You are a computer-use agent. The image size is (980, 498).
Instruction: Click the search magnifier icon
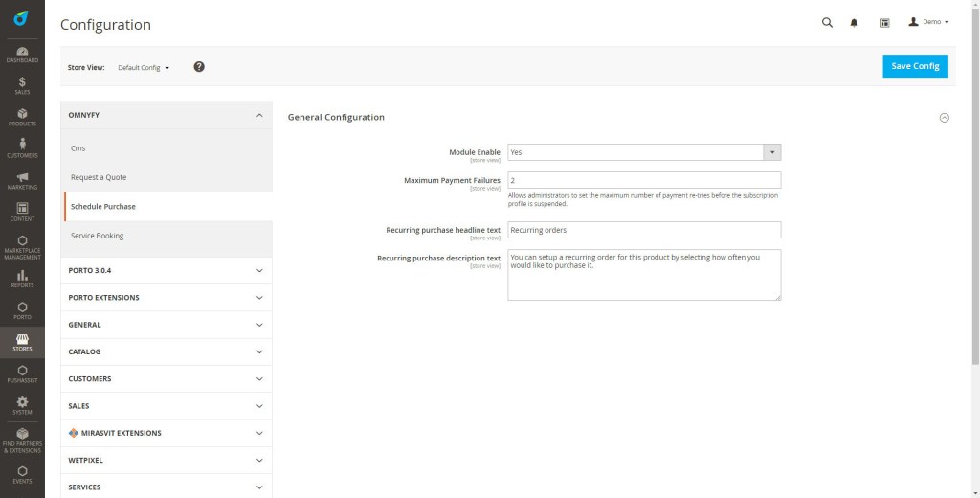pos(827,22)
